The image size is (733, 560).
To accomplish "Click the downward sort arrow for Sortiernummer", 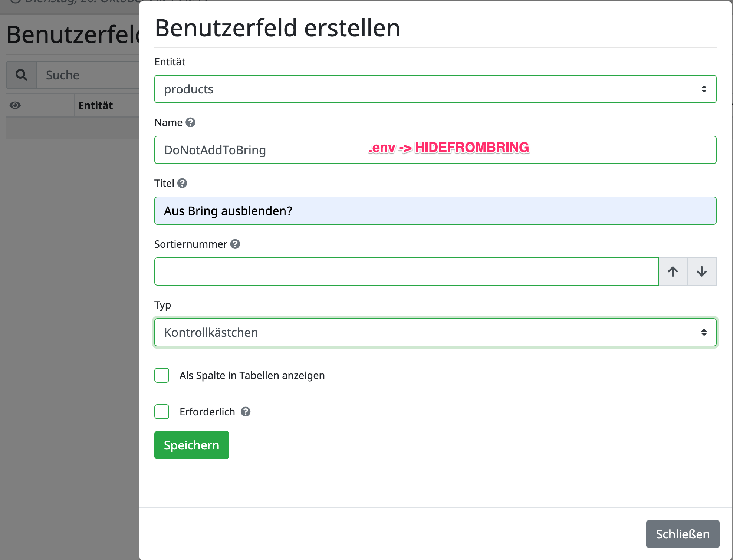I will [x=702, y=271].
